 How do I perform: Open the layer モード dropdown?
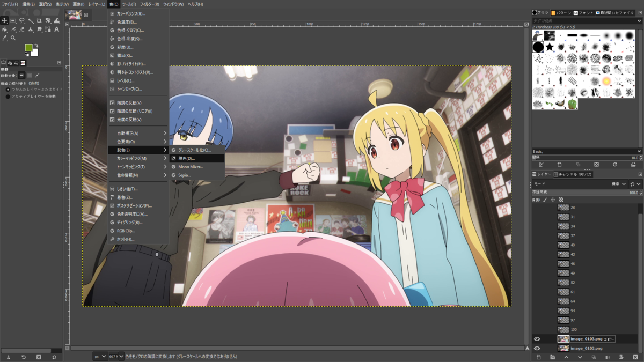click(580, 184)
